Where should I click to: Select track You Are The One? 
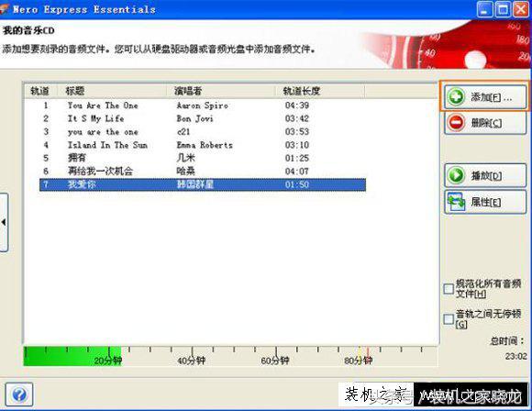click(203, 106)
